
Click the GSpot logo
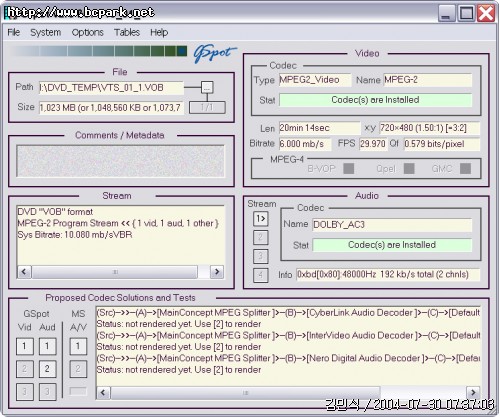(214, 53)
